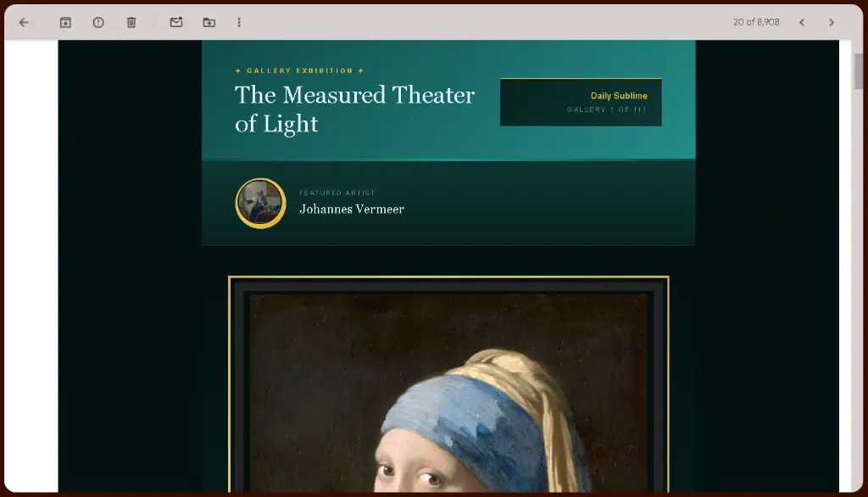Image resolution: width=868 pixels, height=497 pixels.
Task: Open the more options menu
Action: (240, 22)
